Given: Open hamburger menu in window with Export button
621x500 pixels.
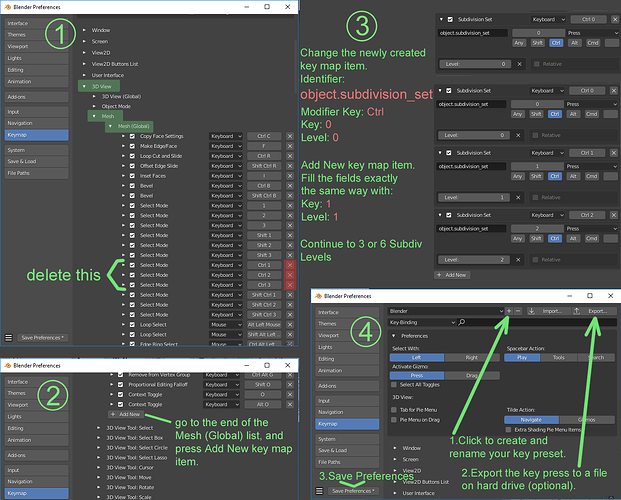Looking at the screenshot, I should (x=319, y=491).
